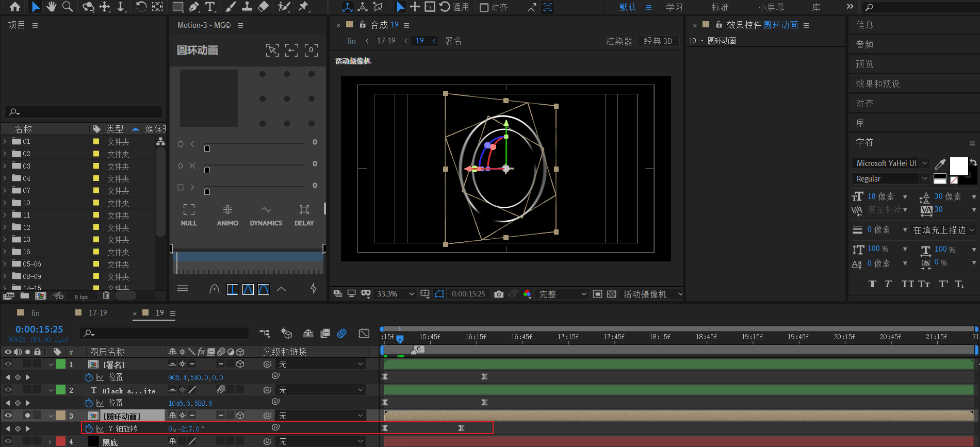The image size is (980, 447).
Task: Expand layer 4 黑底 properties
Action: click(50, 442)
